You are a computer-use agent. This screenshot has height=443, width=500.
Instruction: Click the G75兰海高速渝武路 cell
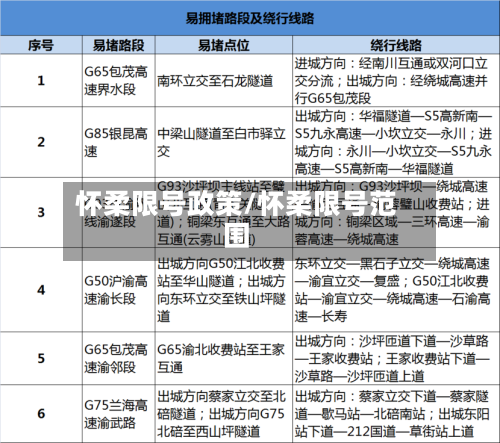(x=119, y=414)
